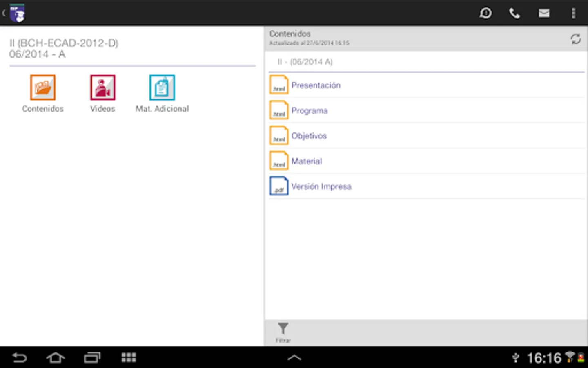Open the Versión Impresa pdf
Screen dimensions: 588x368
point(321,186)
